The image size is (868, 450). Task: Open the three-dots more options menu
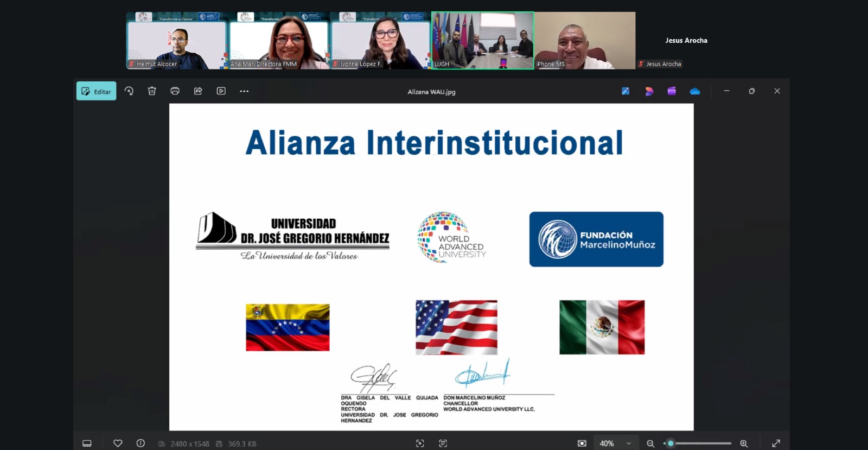244,91
